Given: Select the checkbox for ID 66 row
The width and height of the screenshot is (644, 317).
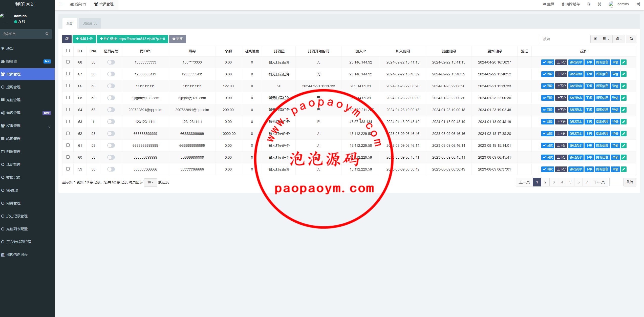Looking at the screenshot, I should pos(68,86).
